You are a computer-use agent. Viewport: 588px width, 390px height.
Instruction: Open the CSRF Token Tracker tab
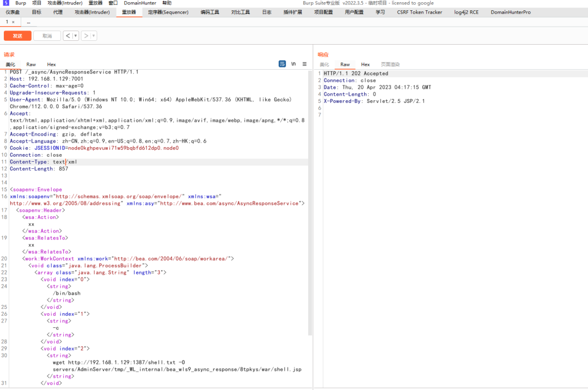419,13
